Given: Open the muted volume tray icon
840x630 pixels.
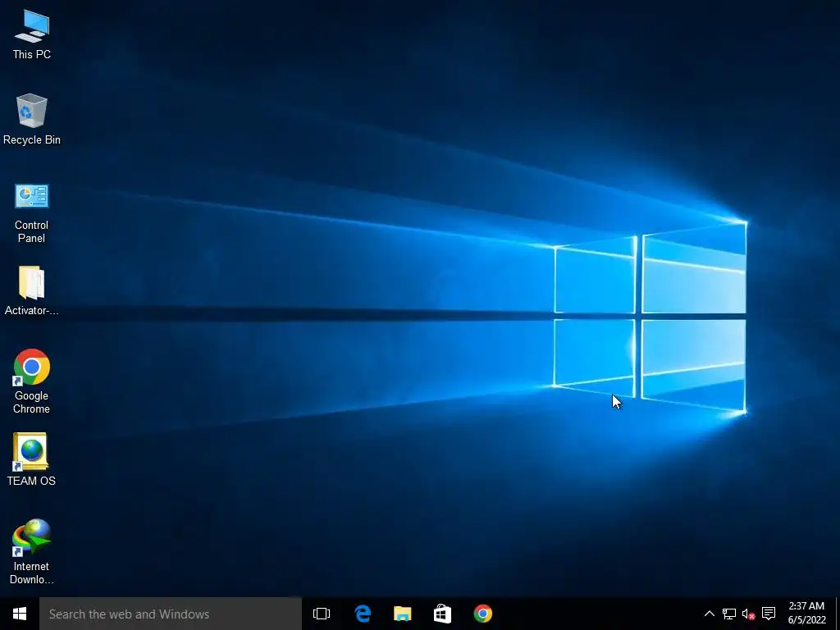Looking at the screenshot, I should (748, 614).
